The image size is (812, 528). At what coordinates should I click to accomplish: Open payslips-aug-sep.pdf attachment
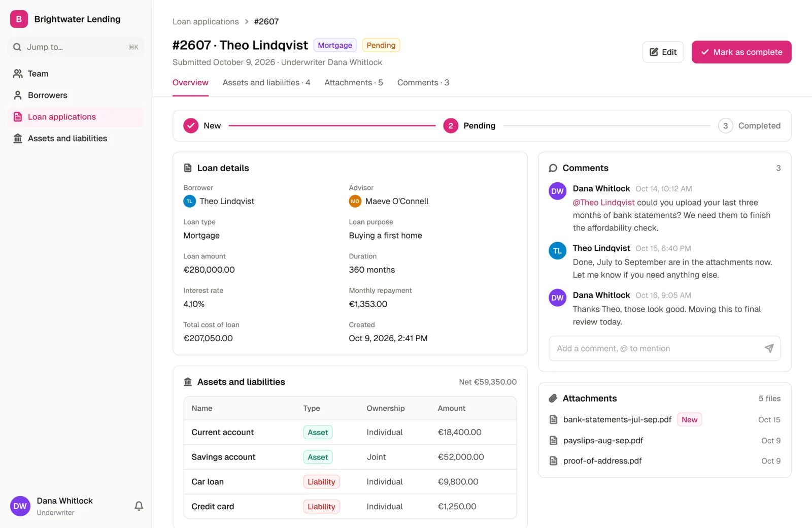(x=603, y=441)
